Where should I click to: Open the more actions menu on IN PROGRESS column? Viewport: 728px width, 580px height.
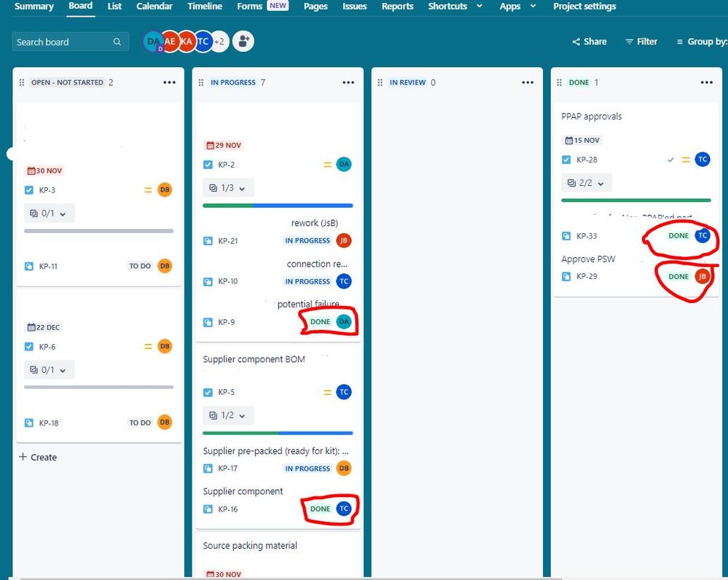point(348,82)
